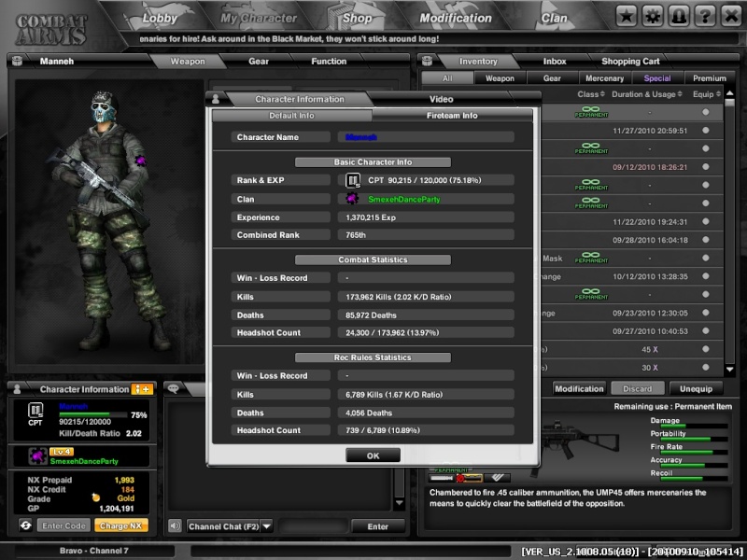Click the Unequip button
Image resolution: width=747 pixels, height=560 pixels.
coord(696,388)
